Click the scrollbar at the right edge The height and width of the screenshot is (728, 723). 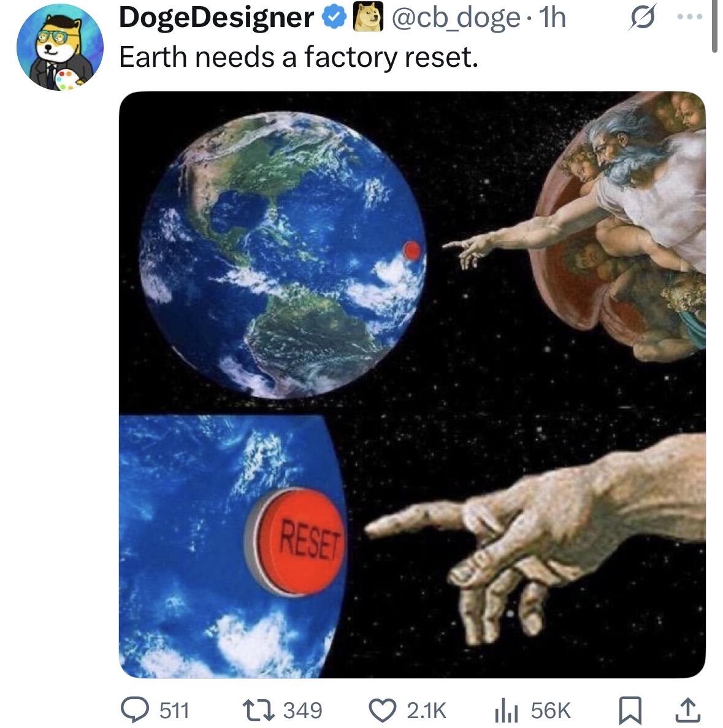click(x=715, y=28)
